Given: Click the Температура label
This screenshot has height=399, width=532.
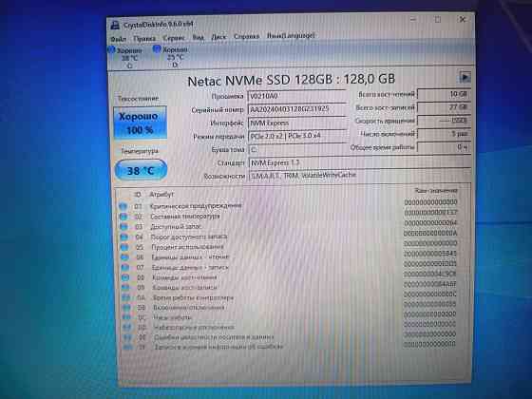Looking at the screenshot, I should click(x=140, y=151).
